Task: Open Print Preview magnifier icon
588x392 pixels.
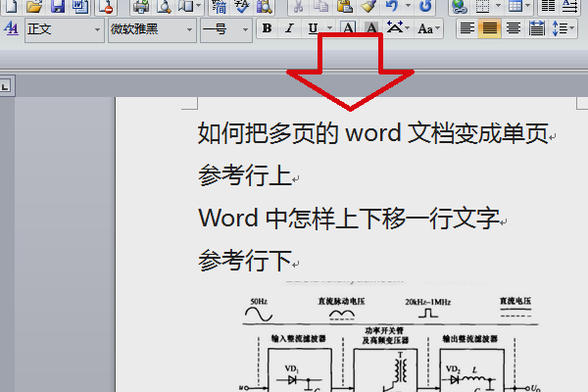Action: click(164, 6)
